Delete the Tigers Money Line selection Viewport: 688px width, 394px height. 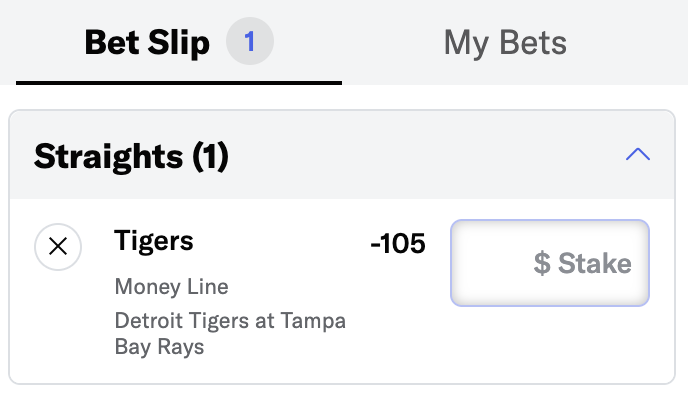(x=58, y=247)
